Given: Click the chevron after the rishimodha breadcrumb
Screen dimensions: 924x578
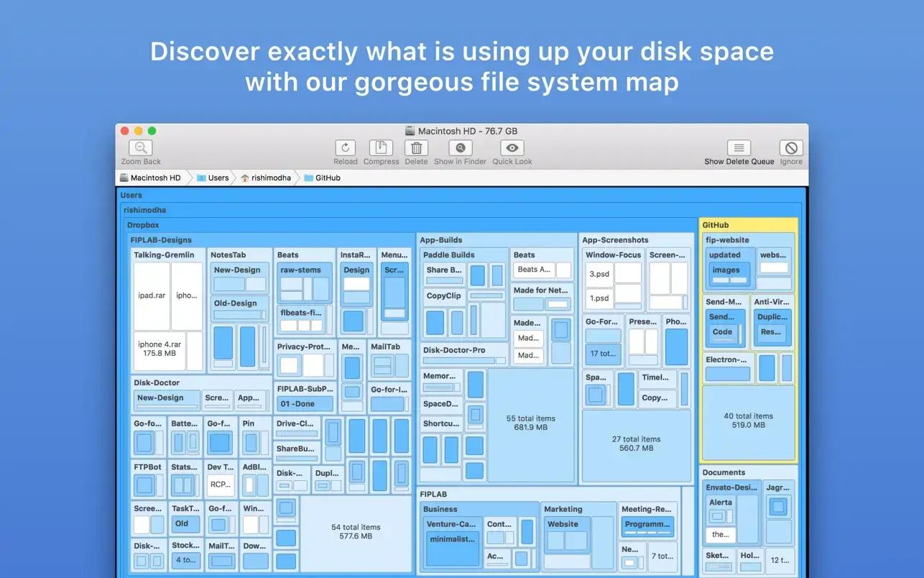Looking at the screenshot, I should pos(297,178).
